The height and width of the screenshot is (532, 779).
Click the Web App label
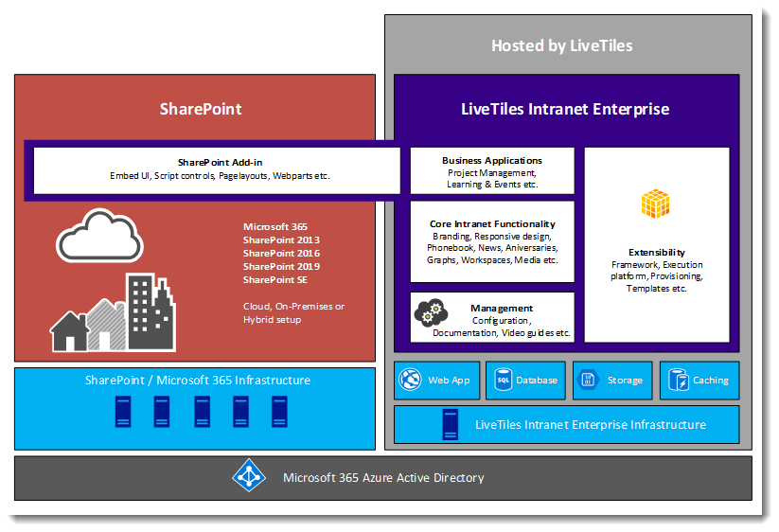(x=449, y=380)
